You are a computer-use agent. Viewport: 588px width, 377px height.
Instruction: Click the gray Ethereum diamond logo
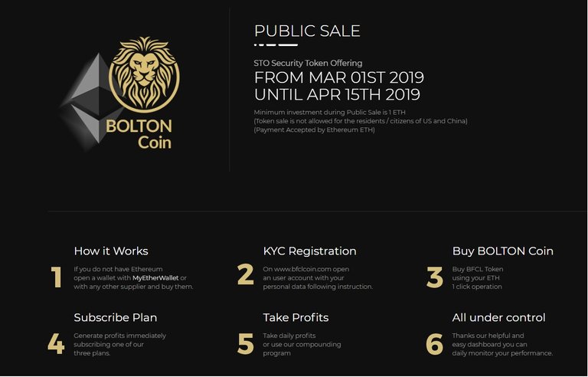tap(91, 101)
